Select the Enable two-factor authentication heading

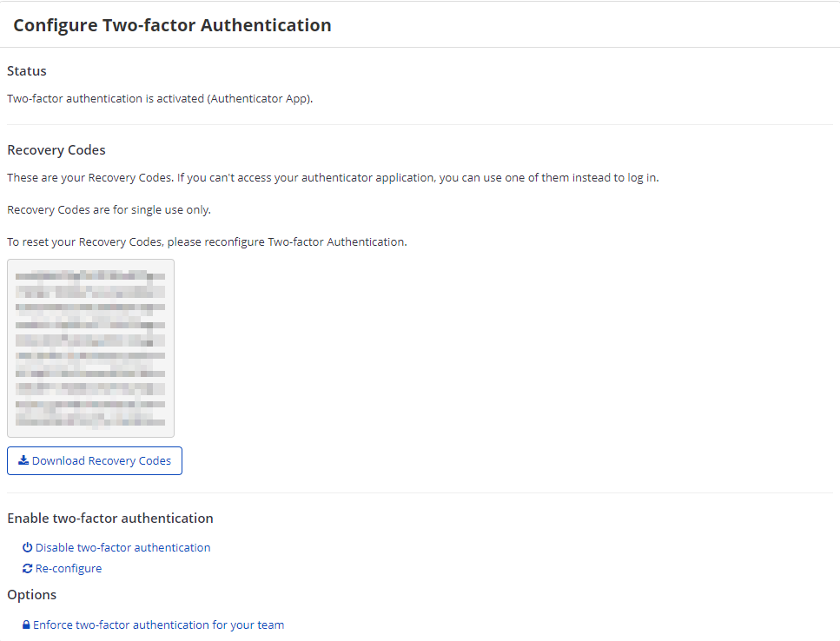[x=110, y=517]
